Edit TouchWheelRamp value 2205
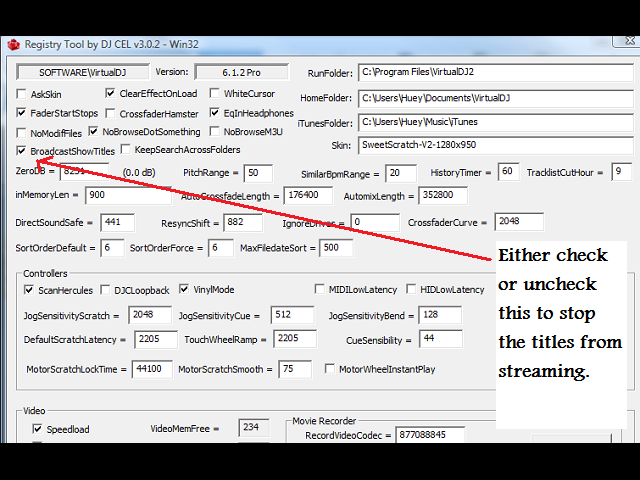Image resolution: width=640 pixels, height=480 pixels. [295, 339]
